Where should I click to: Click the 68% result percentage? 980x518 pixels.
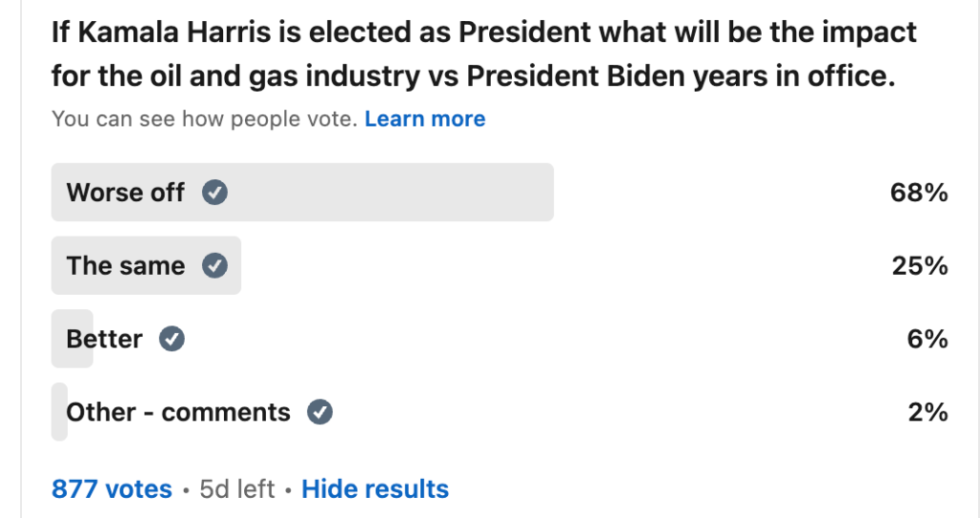click(x=919, y=192)
